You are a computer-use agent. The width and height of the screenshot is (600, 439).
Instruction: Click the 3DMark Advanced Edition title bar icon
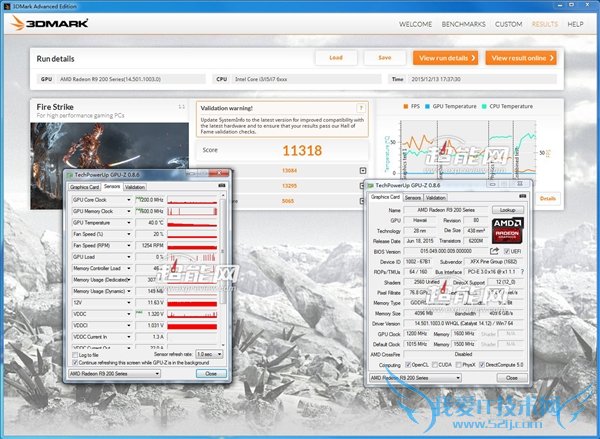[x=7, y=6]
